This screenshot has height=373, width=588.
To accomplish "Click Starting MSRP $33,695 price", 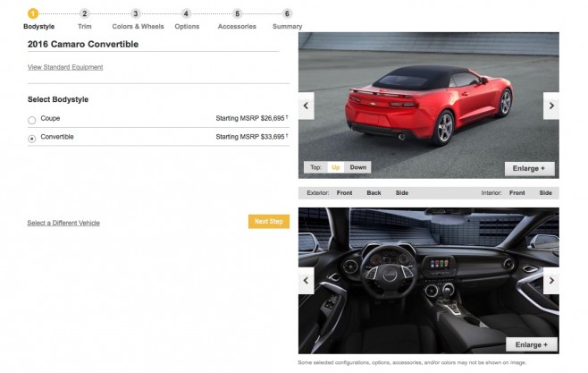I will coord(252,137).
